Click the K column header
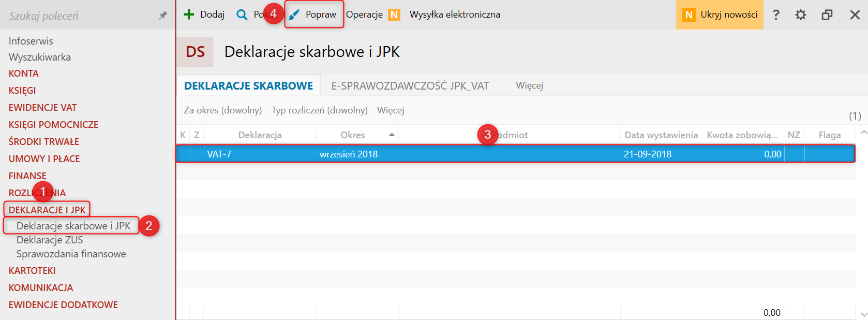This screenshot has width=868, height=320. 183,135
